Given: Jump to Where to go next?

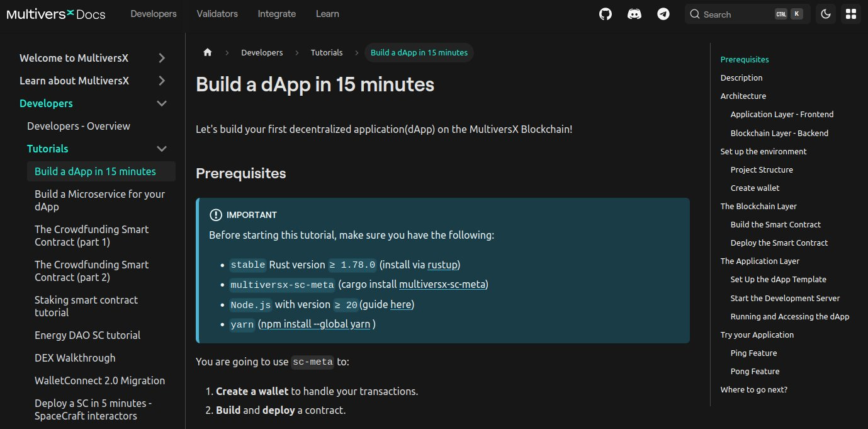Looking at the screenshot, I should coord(754,389).
